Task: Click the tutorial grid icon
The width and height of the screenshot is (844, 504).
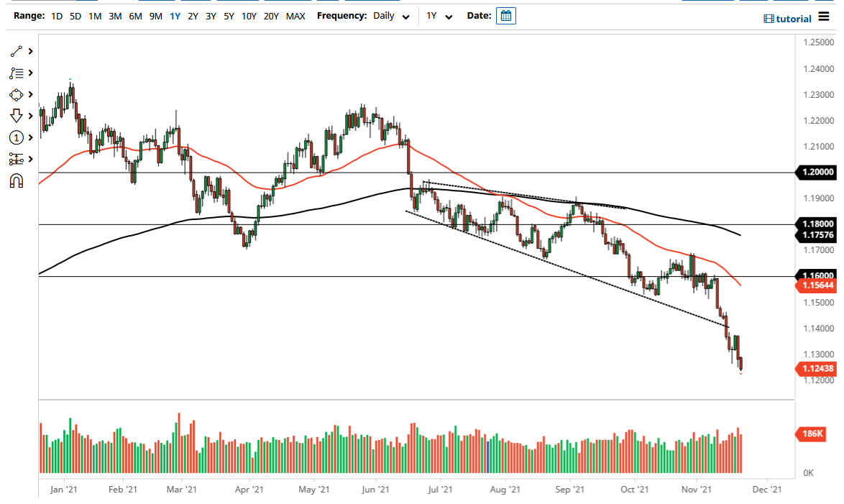Action: [x=769, y=18]
